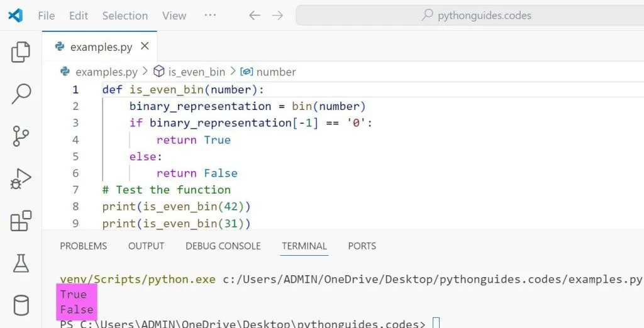Image resolution: width=644 pixels, height=328 pixels.
Task: Open the Explorer view in activity bar
Action: 21,52
